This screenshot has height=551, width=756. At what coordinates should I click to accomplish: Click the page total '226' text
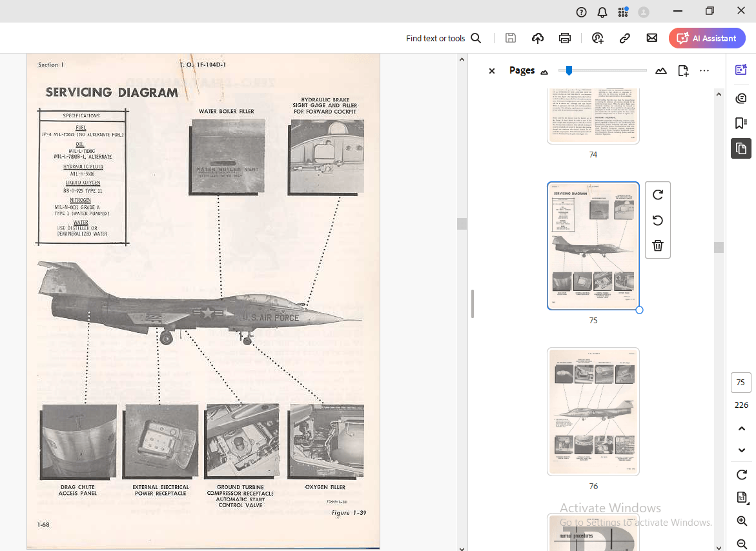(x=742, y=405)
